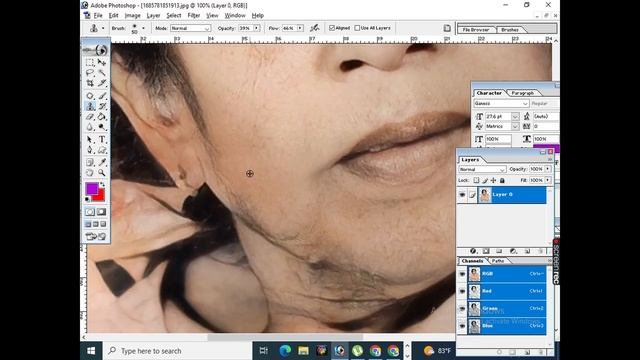The image size is (640, 360).
Task: Select the Eyedropper tool
Action: coord(102,162)
